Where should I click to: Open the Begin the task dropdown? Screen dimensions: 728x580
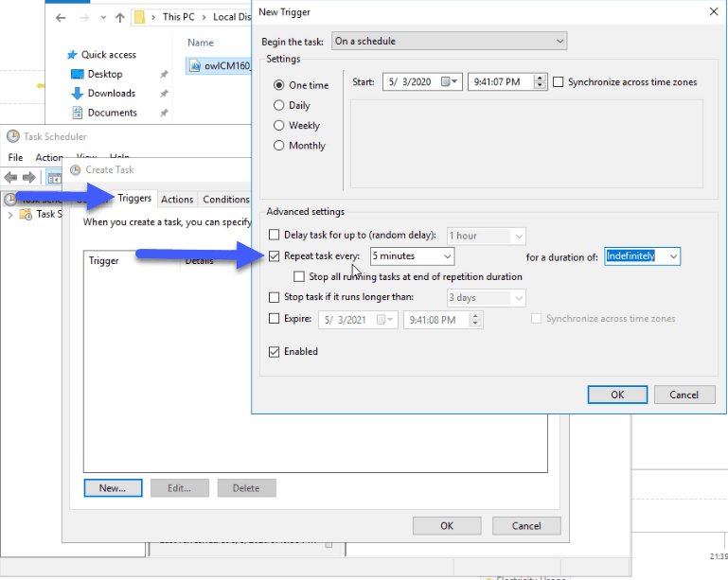[449, 42]
